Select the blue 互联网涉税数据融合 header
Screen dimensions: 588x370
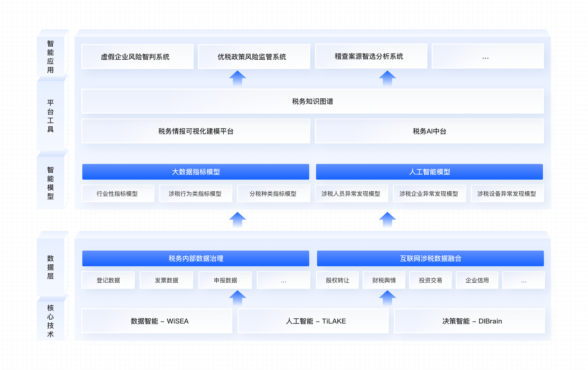coord(430,258)
